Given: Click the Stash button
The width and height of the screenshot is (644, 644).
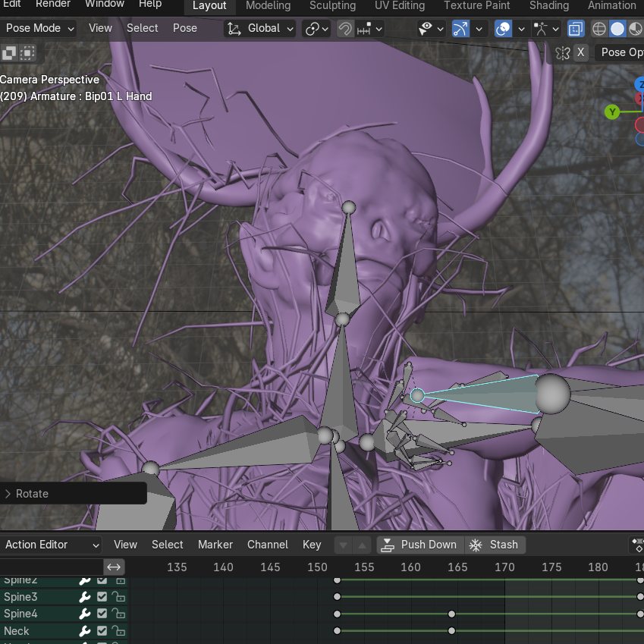Looking at the screenshot, I should pyautogui.click(x=495, y=545).
